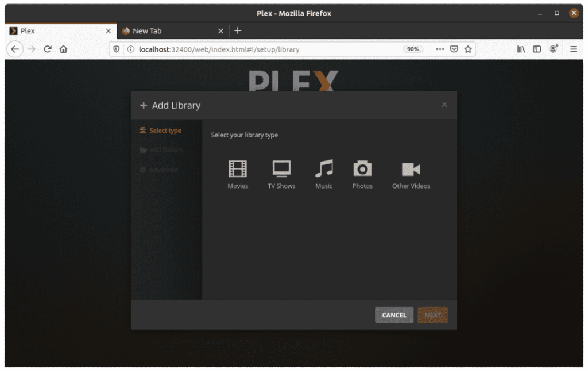Click the NEXT button
Image resolution: width=588 pixels, height=372 pixels.
coord(433,315)
